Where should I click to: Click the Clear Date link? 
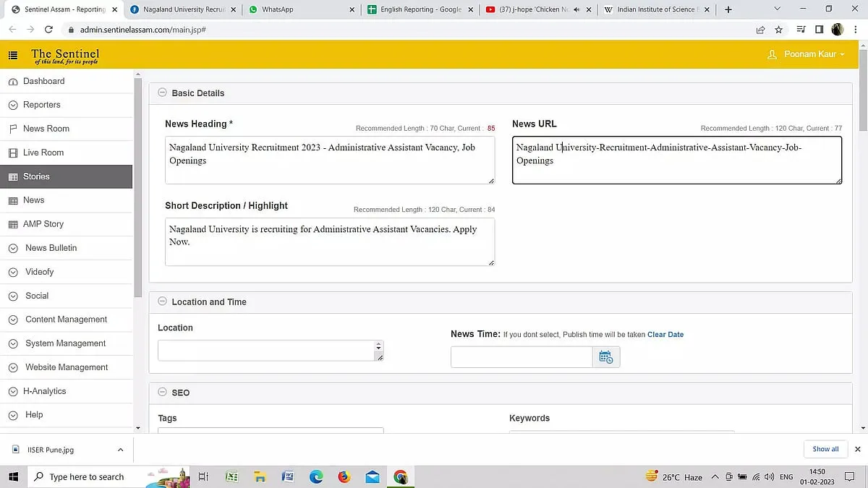point(665,335)
